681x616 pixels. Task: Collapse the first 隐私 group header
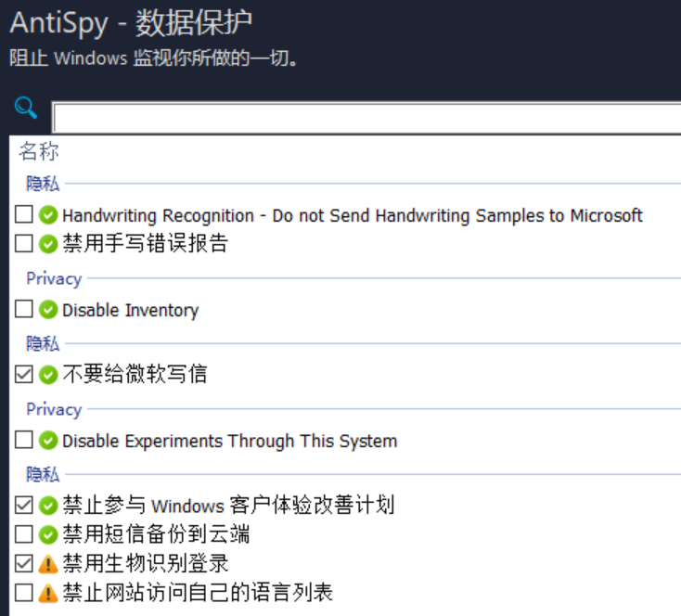point(43,184)
